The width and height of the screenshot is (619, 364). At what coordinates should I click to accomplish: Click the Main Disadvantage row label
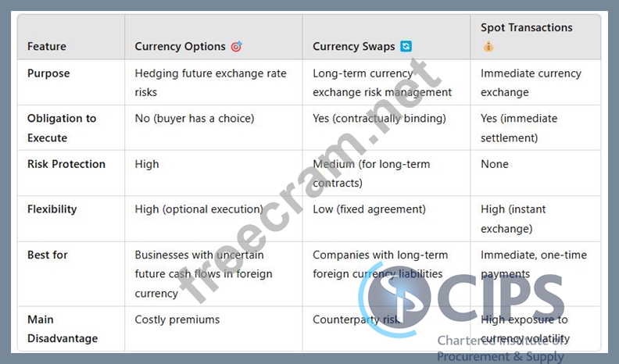(63, 329)
